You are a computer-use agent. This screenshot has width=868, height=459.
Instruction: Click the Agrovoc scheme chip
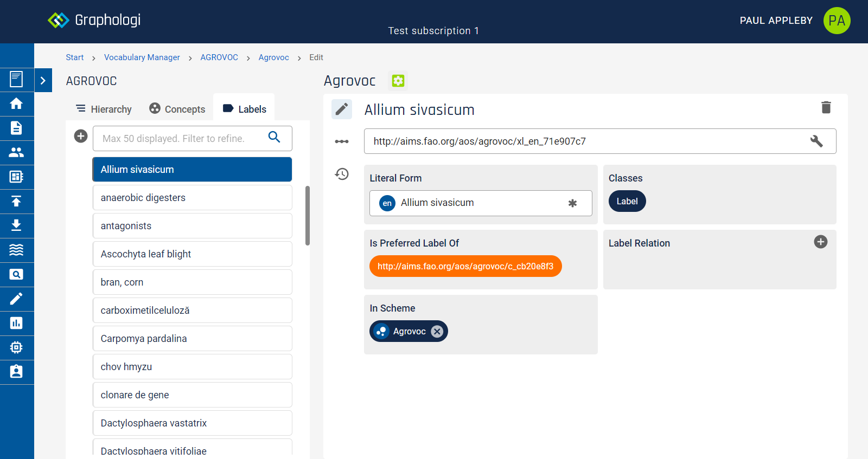point(409,331)
